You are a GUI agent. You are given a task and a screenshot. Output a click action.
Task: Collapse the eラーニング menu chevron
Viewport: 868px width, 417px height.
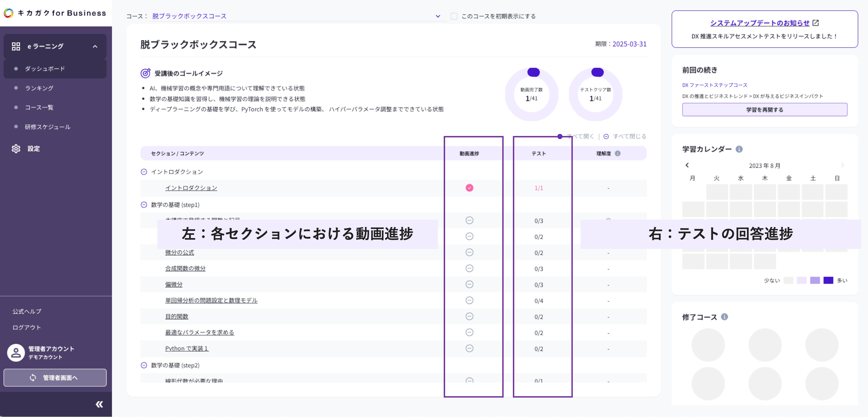click(x=95, y=47)
